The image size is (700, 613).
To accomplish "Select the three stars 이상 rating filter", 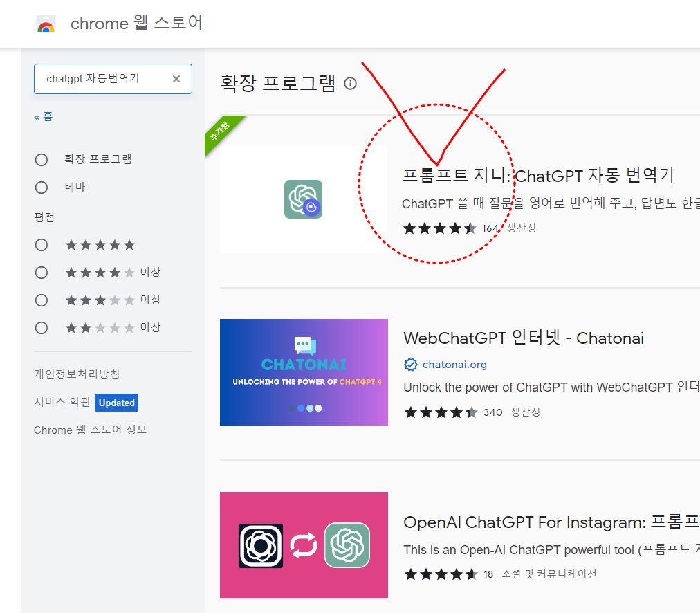I will tap(42, 300).
